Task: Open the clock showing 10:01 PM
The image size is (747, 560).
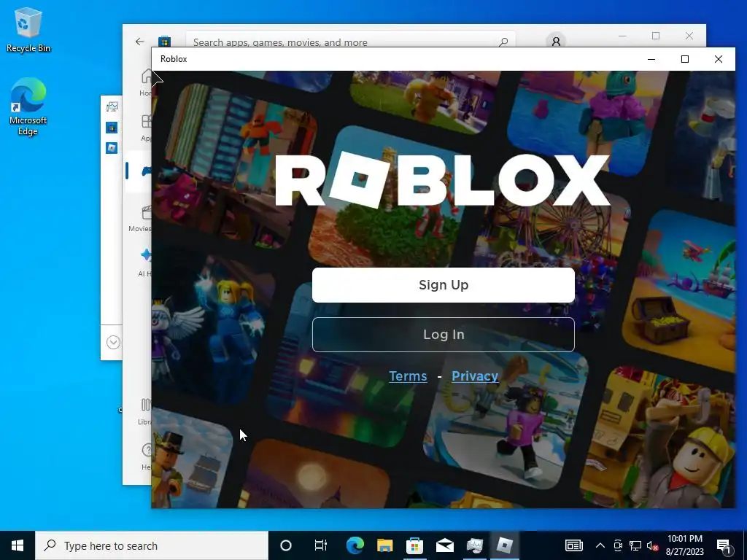Action: pyautogui.click(x=684, y=545)
